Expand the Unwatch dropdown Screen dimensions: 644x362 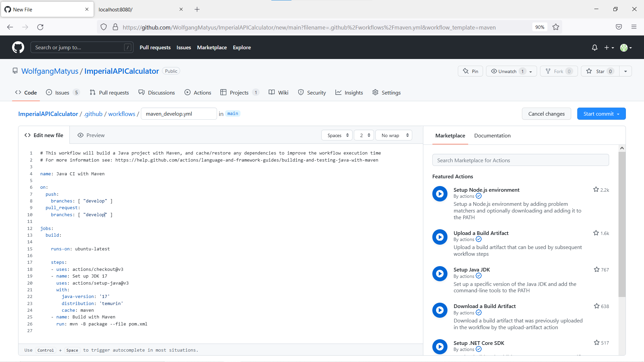[x=512, y=71]
